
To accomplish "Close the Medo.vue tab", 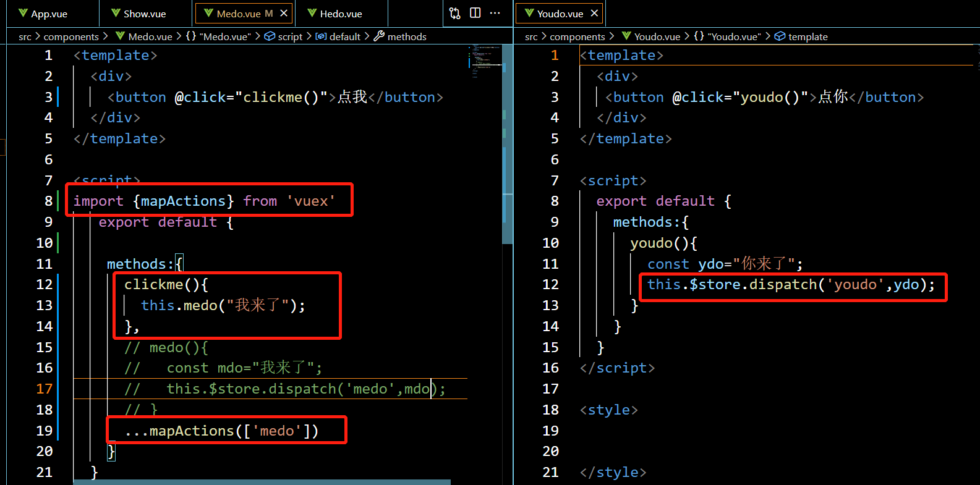I will pyautogui.click(x=284, y=13).
